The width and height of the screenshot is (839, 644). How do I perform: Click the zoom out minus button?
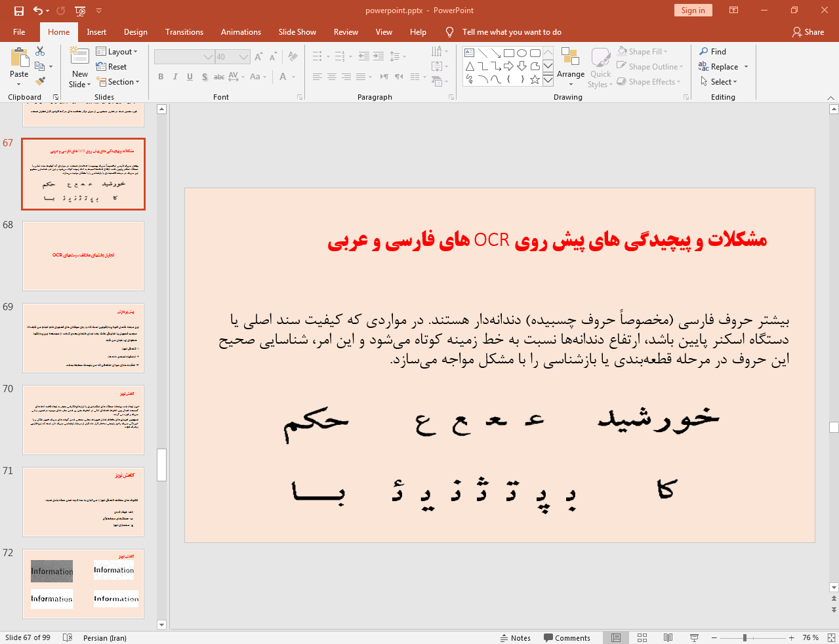[x=714, y=637]
